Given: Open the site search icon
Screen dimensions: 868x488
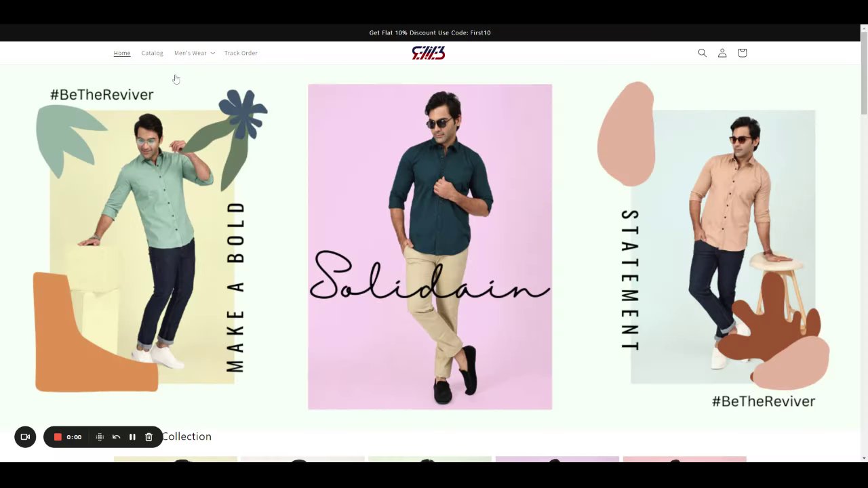Looking at the screenshot, I should point(702,53).
